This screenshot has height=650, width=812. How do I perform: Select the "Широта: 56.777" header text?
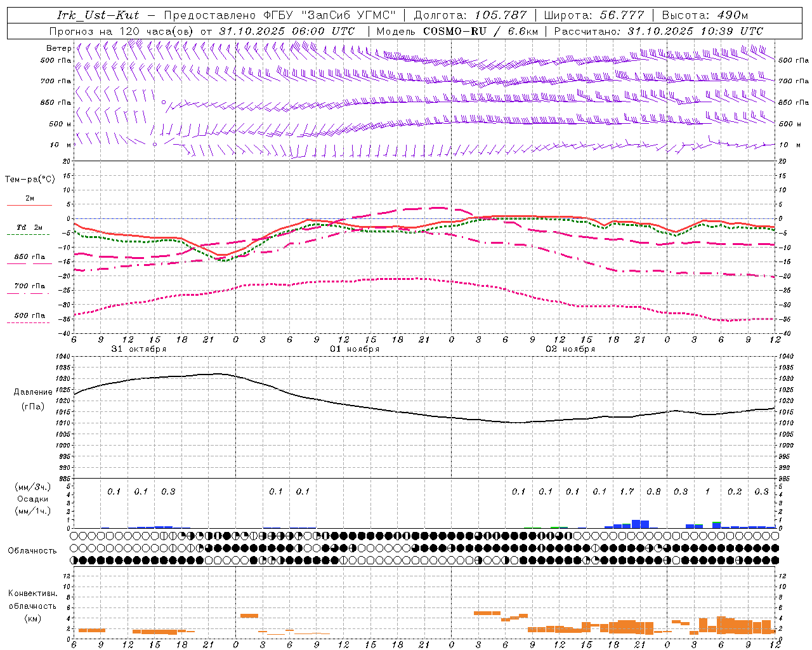pyautogui.click(x=594, y=15)
